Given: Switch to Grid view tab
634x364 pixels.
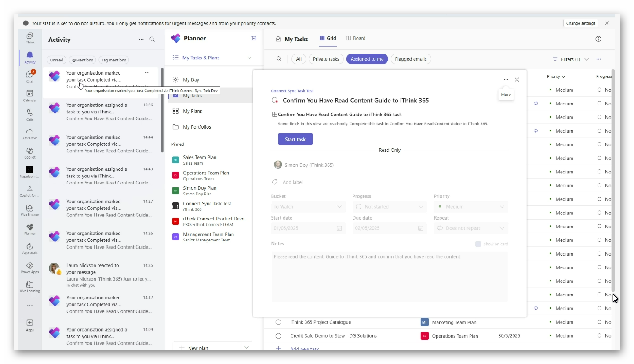Looking at the screenshot, I should (x=328, y=38).
